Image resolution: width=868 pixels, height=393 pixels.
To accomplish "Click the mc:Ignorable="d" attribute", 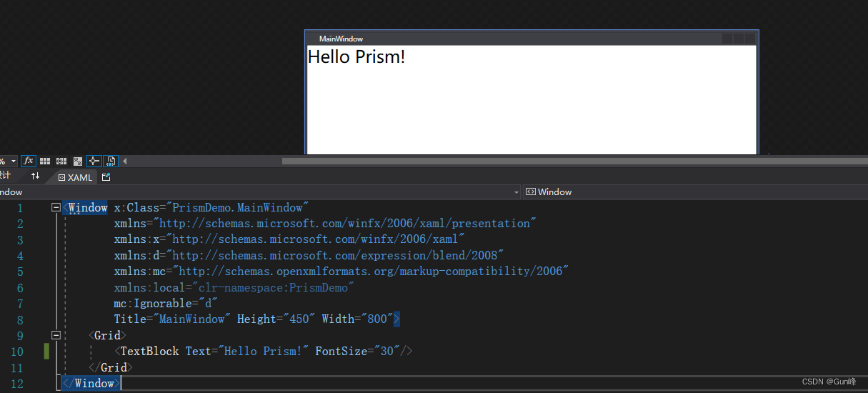I will tap(166, 303).
